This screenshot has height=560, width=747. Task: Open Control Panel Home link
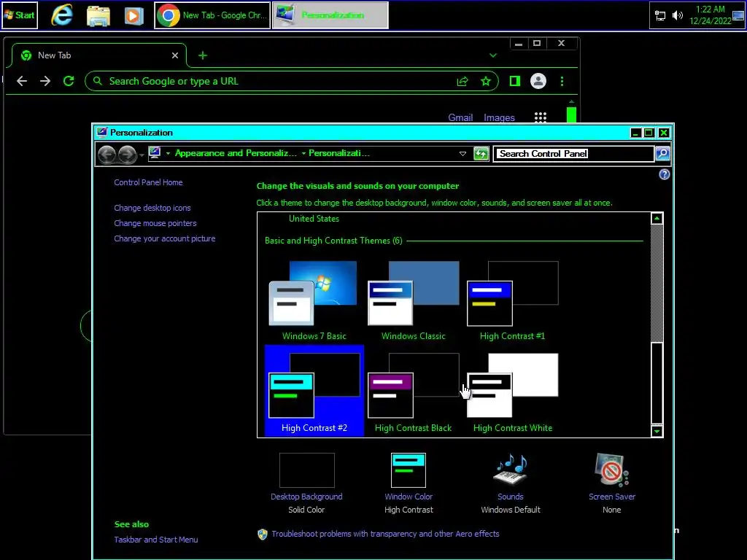148,182
